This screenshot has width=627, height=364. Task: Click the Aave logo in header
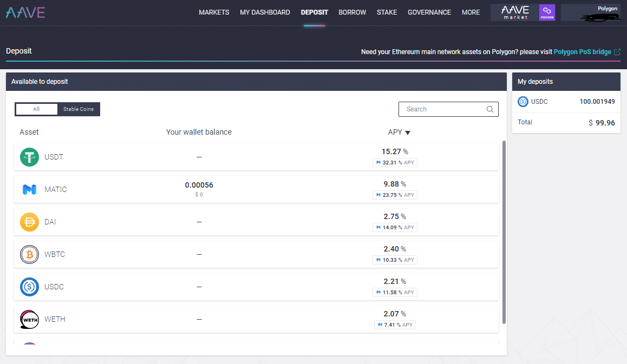pyautogui.click(x=25, y=12)
